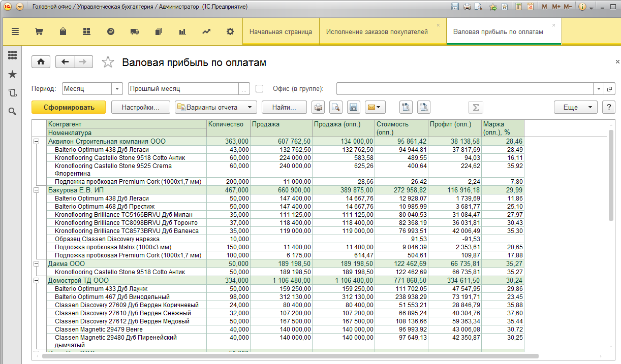Image resolution: width=621 pixels, height=364 pixels.
Task: Open the email send dropdown button
Action: click(x=375, y=107)
